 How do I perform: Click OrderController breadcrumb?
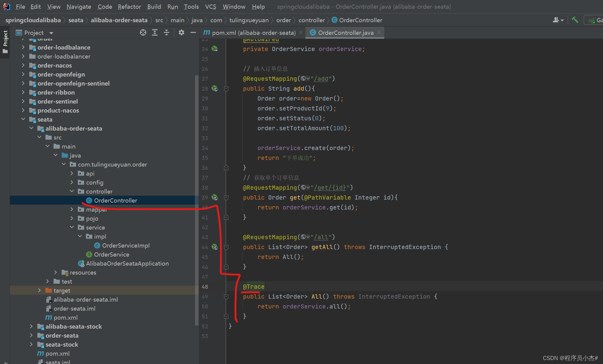357,20
